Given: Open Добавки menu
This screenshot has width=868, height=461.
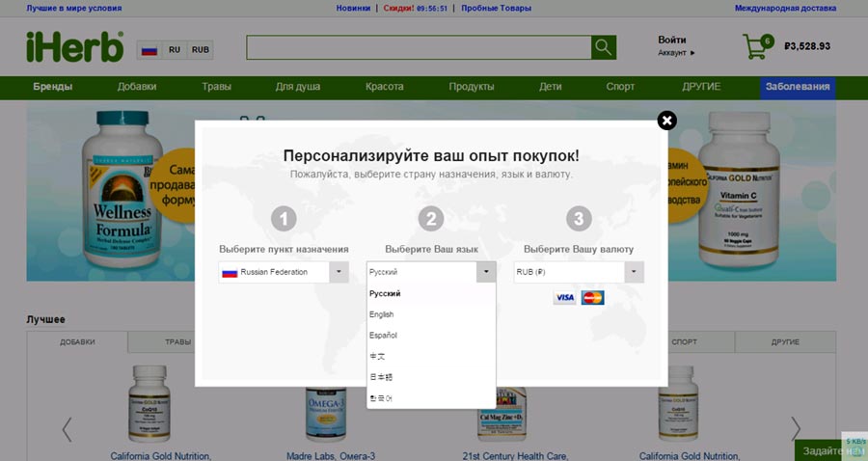Looking at the screenshot, I should (137, 87).
